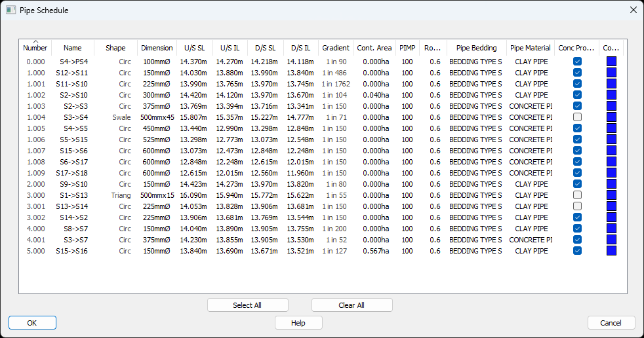This screenshot has height=338, width=644.
Task: Pick the blue swatch in S5->S15 row
Action: pyautogui.click(x=611, y=140)
